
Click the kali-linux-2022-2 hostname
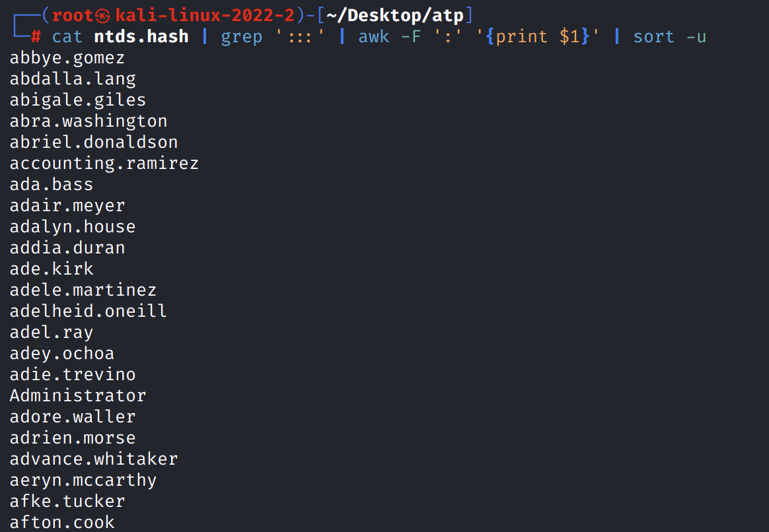click(205, 15)
